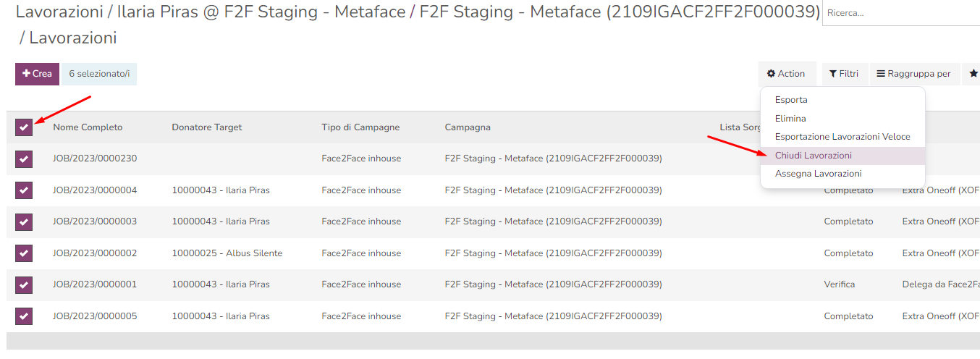Viewport: 980px width, 359px height.
Task: Select Assegna Lavorazioni menu entry
Action: pos(818,174)
